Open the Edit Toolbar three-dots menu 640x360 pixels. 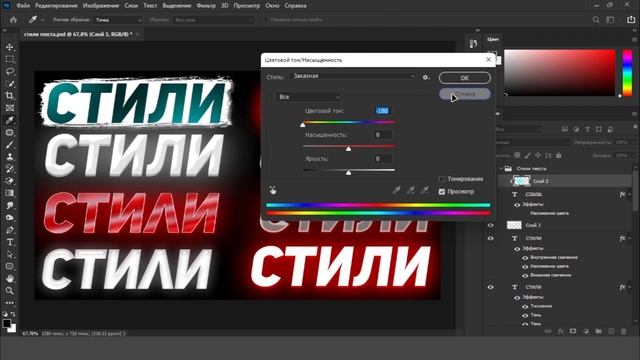[9, 303]
